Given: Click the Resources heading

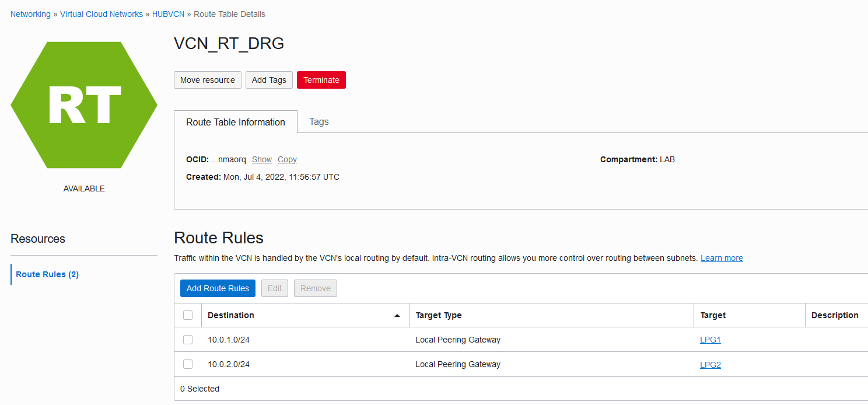Looking at the screenshot, I should tap(38, 239).
